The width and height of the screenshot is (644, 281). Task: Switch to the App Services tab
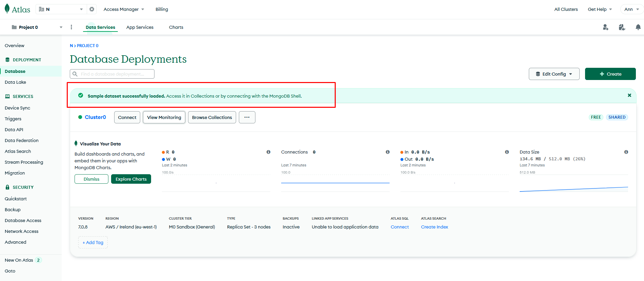point(140,27)
